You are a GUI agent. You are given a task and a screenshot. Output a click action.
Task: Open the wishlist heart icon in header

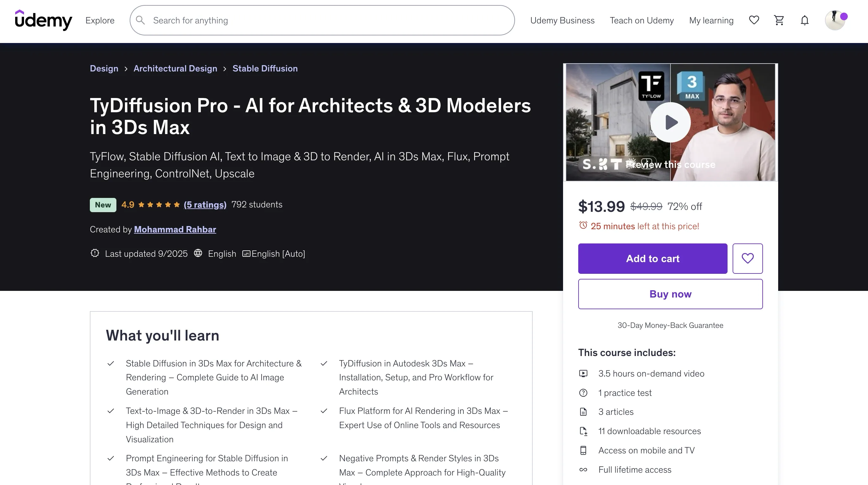click(x=754, y=20)
